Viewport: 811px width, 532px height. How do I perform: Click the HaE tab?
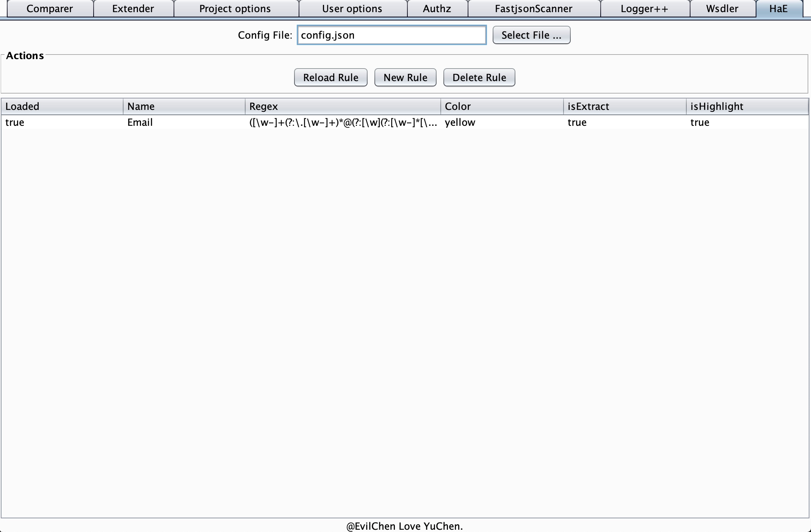coord(778,8)
